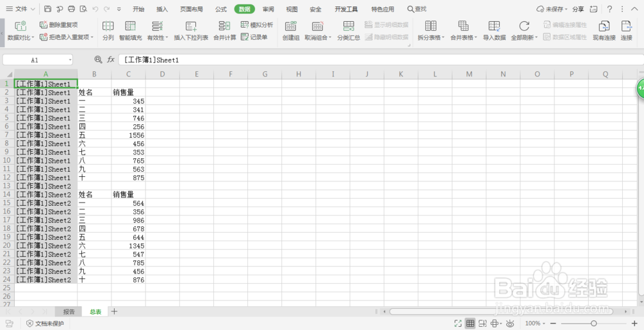Click the formula bar zoom magnifier icon
Image resolution: width=644 pixels, height=330 pixels.
click(x=98, y=60)
